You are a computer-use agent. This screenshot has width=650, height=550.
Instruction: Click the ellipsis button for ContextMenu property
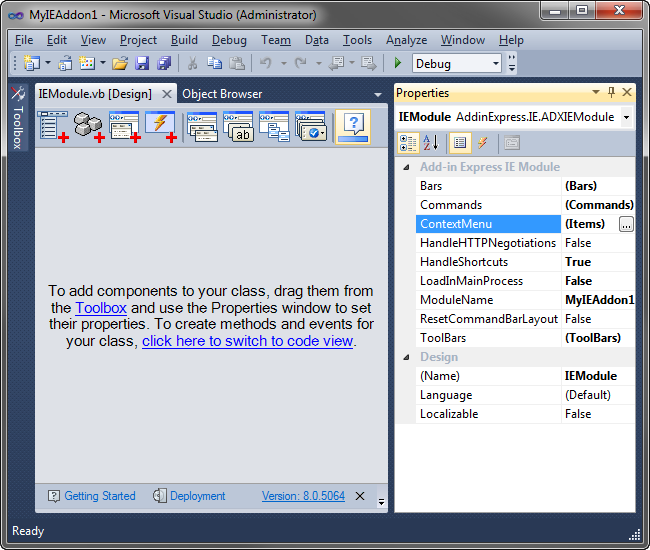626,224
